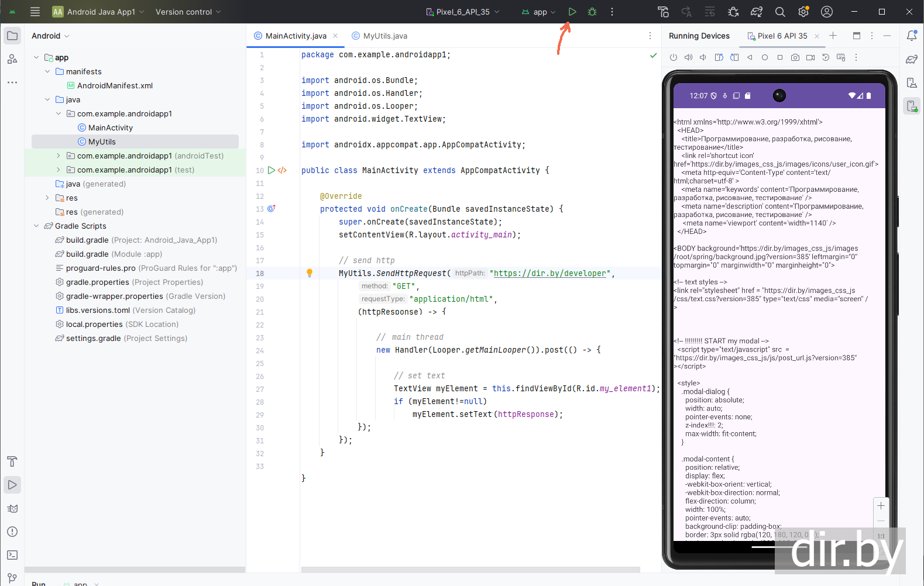The height and width of the screenshot is (586, 924).
Task: Start screen recording of the emulator
Action: point(810,57)
